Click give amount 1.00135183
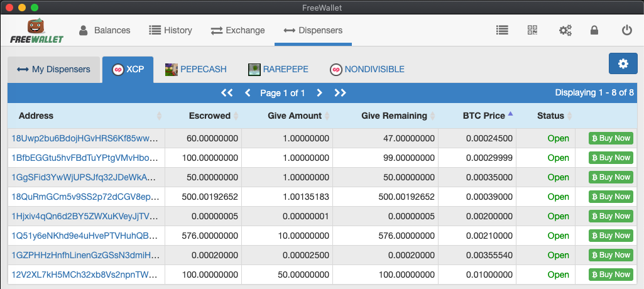The width and height of the screenshot is (644, 289). point(305,197)
